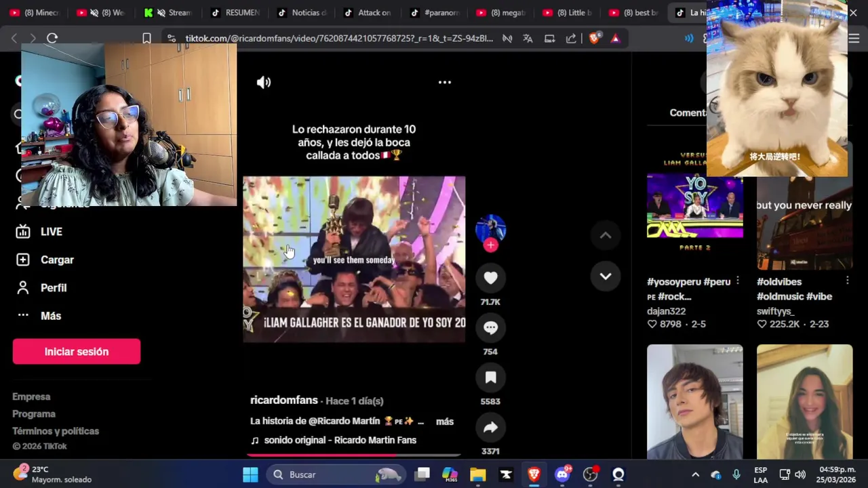The image size is (868, 488).
Task: Open options for the #oldvibes video card
Action: [x=847, y=281]
